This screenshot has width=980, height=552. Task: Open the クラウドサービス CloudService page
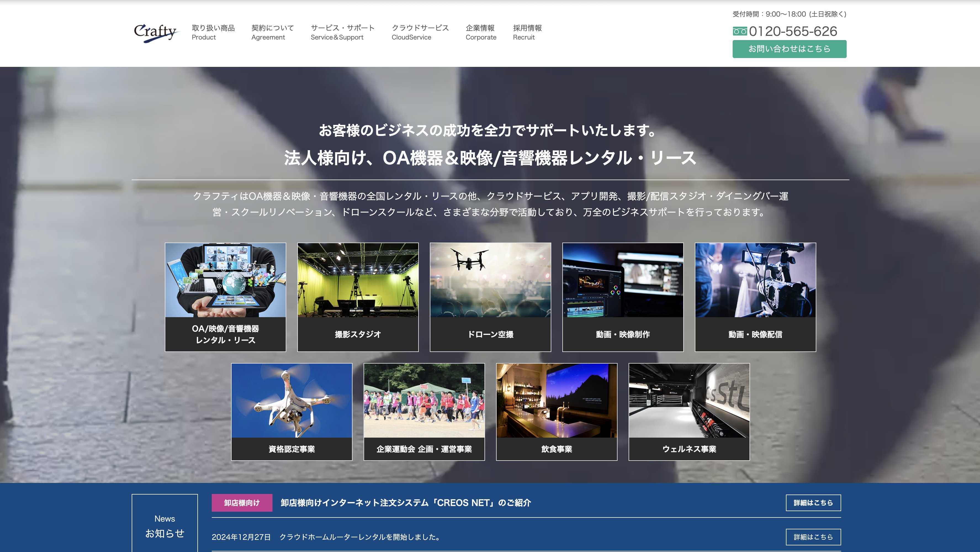(420, 32)
